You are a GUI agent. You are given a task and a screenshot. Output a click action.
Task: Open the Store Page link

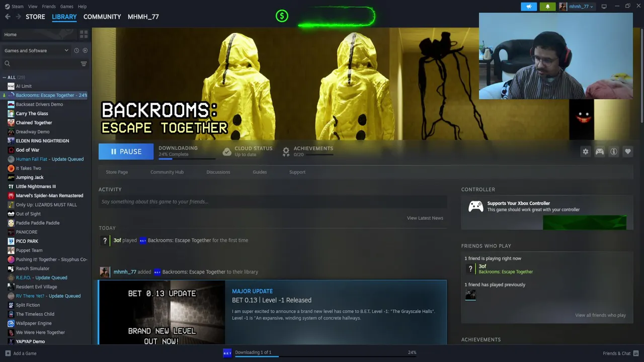[117, 172]
